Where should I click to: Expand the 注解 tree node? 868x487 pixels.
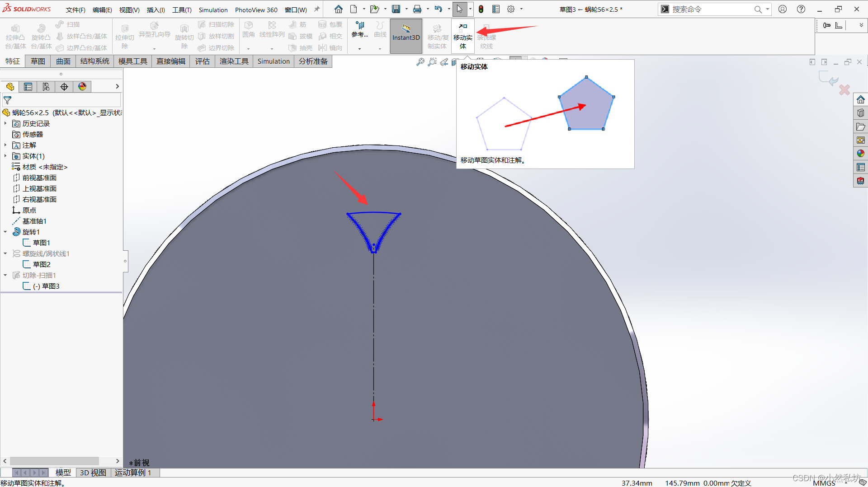point(5,145)
